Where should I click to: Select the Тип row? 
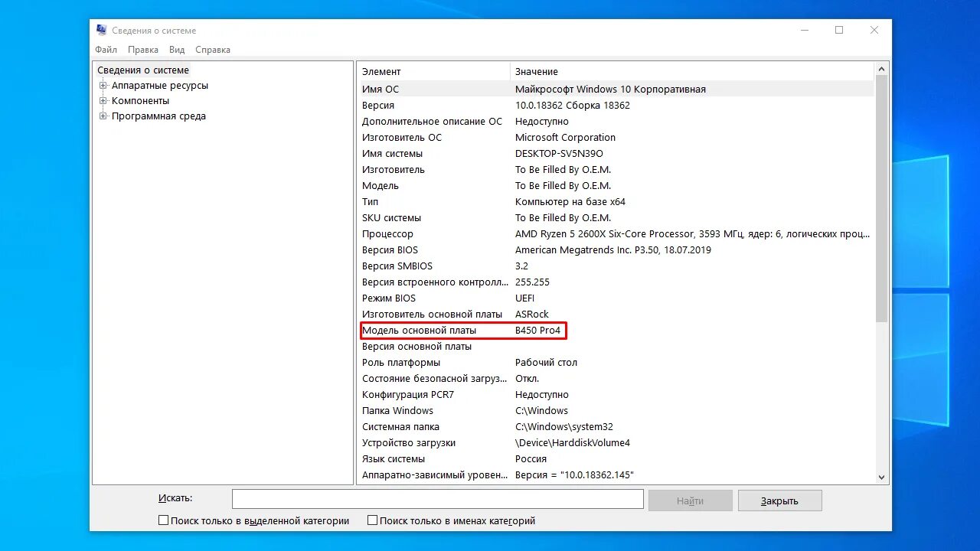(616, 201)
